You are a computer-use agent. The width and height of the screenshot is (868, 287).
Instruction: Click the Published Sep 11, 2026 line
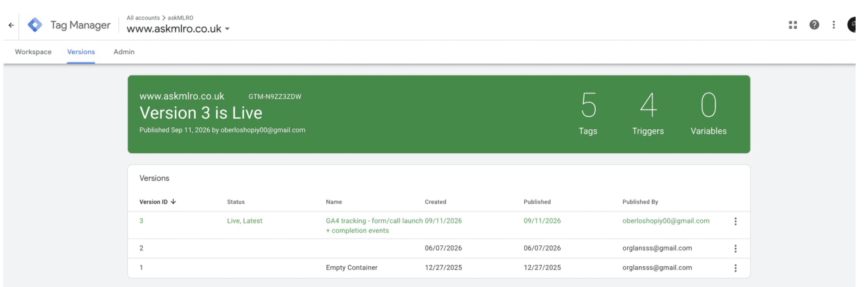point(222,130)
